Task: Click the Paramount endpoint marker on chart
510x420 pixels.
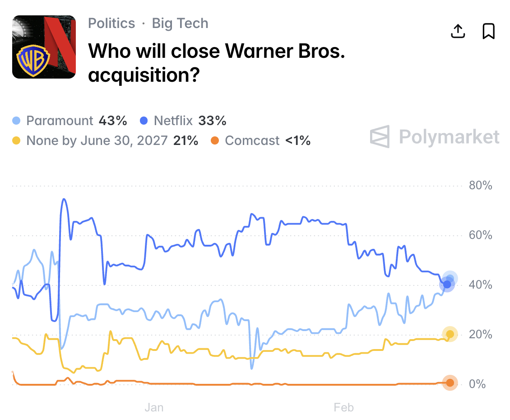Action: click(450, 279)
